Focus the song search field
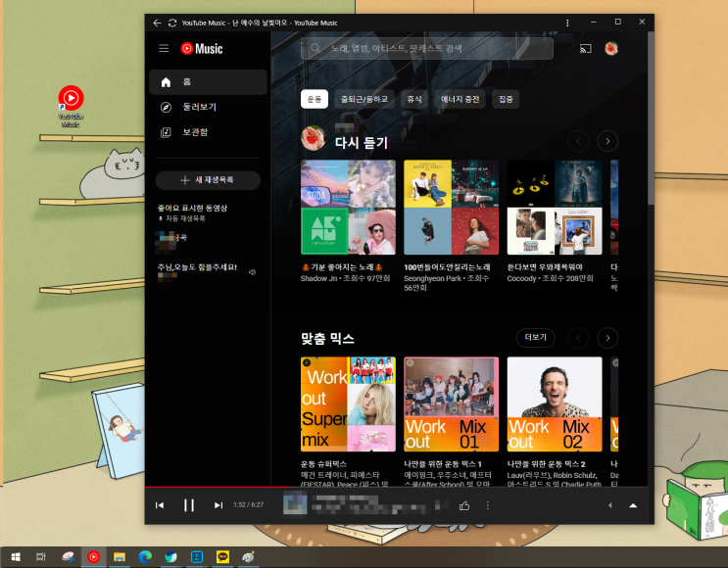This screenshot has width=728, height=568. 427,48
